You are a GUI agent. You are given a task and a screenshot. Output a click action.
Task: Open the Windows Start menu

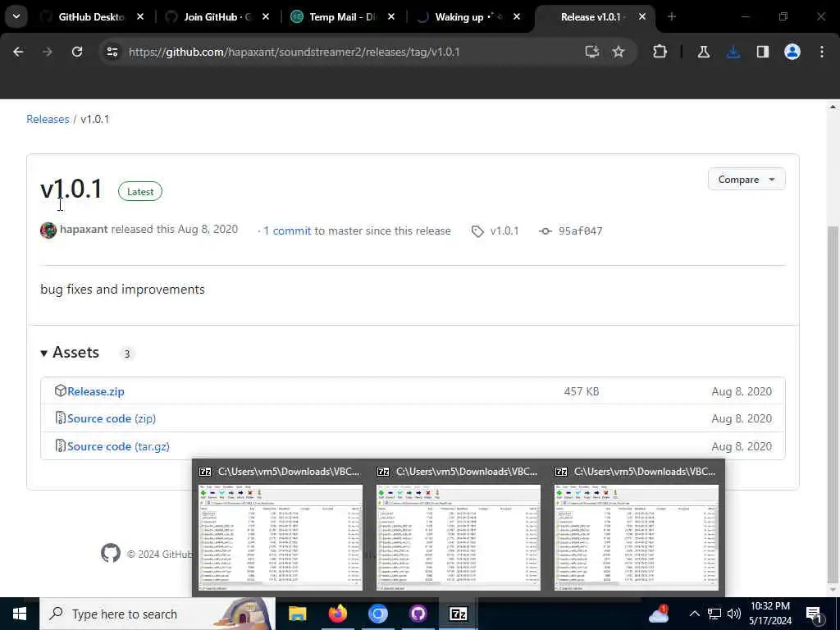coord(20,614)
